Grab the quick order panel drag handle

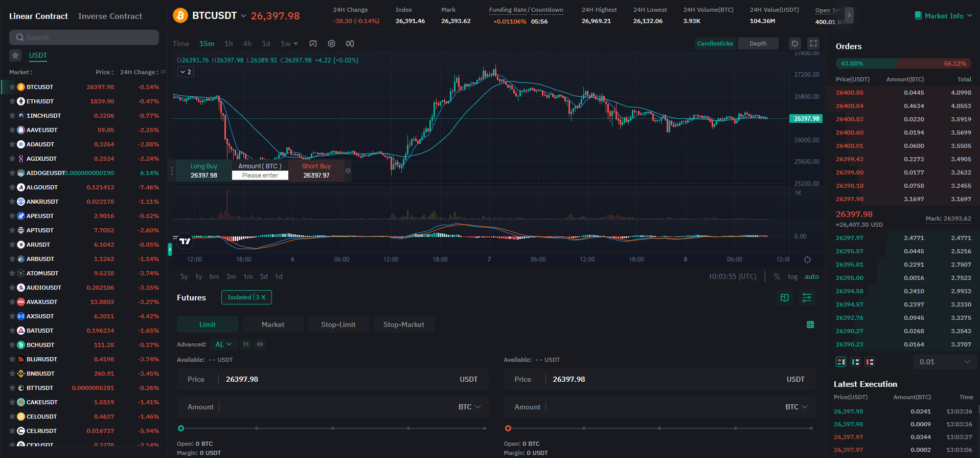click(172, 170)
